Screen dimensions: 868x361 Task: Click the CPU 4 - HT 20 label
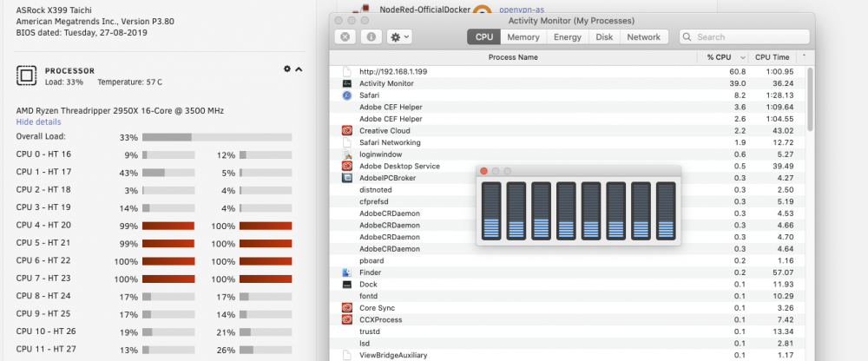pyautogui.click(x=43, y=226)
